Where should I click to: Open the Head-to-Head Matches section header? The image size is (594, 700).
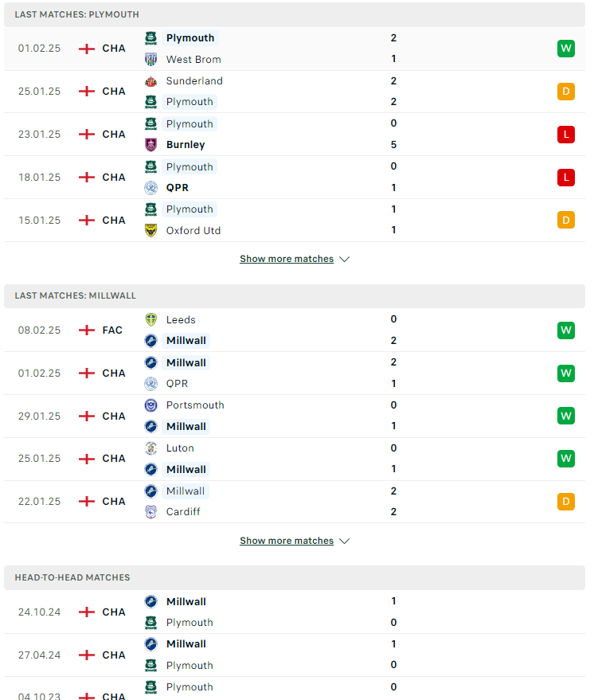(x=295, y=577)
